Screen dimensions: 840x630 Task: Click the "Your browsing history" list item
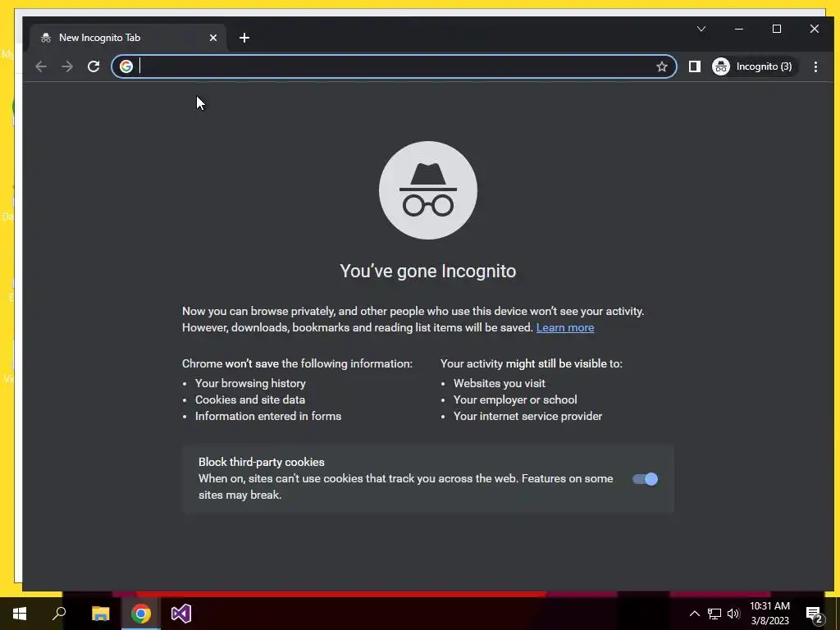(250, 384)
